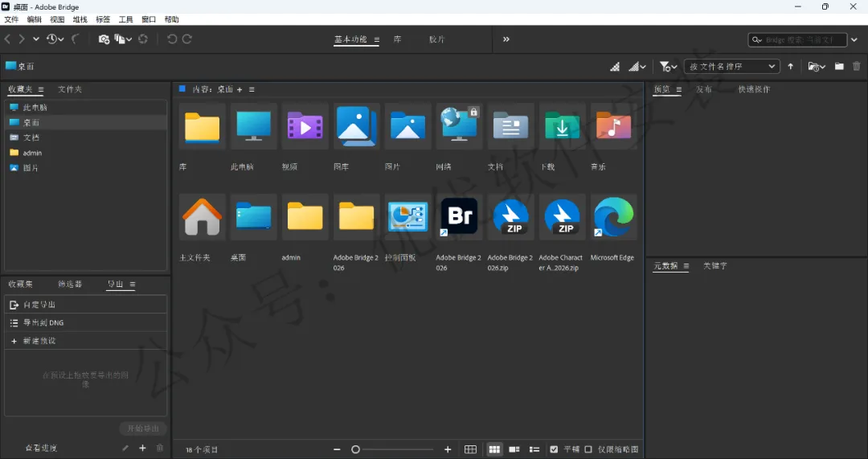Open the sort by 按文件名排序 dropdown
The image size is (868, 459).
click(x=732, y=67)
